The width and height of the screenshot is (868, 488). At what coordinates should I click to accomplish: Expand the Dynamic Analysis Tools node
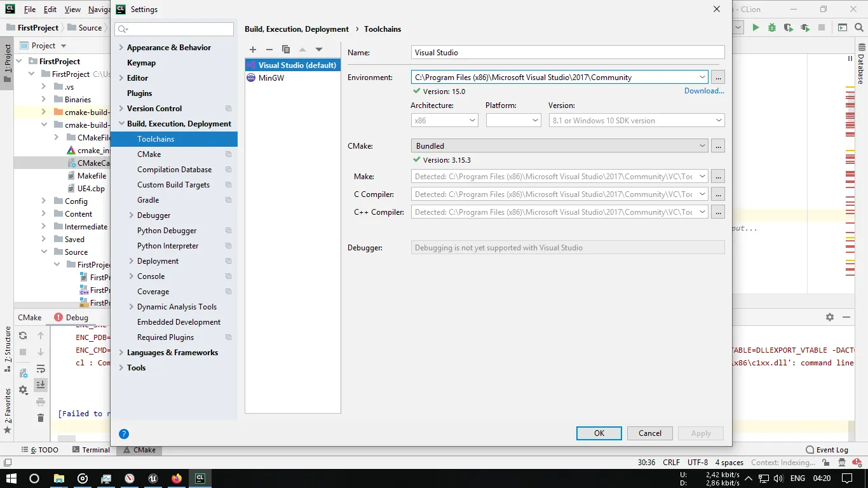132,307
